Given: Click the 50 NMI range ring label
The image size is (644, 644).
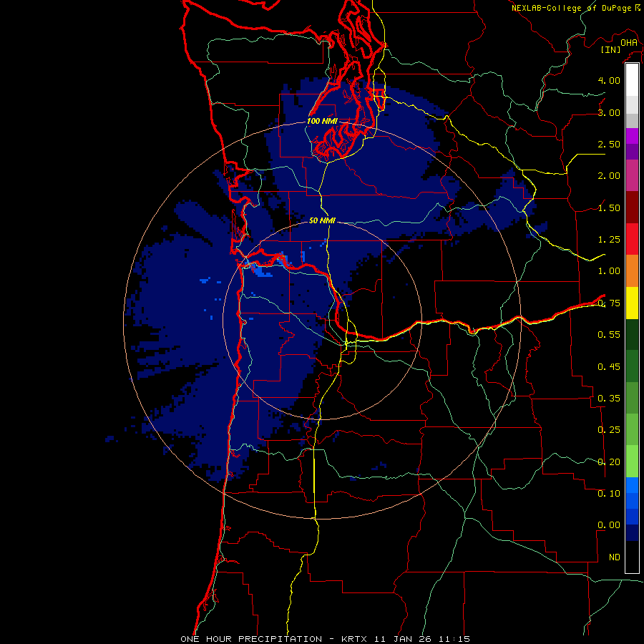Looking at the screenshot, I should (x=322, y=220).
